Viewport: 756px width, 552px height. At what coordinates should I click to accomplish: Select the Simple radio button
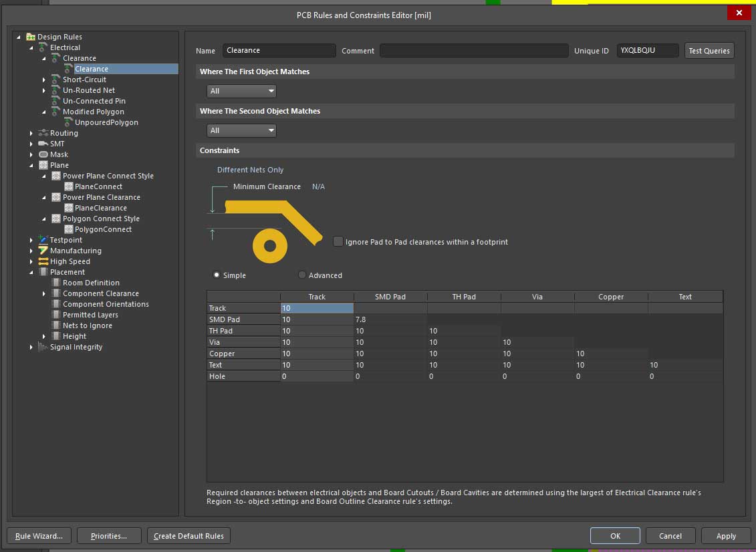point(217,275)
